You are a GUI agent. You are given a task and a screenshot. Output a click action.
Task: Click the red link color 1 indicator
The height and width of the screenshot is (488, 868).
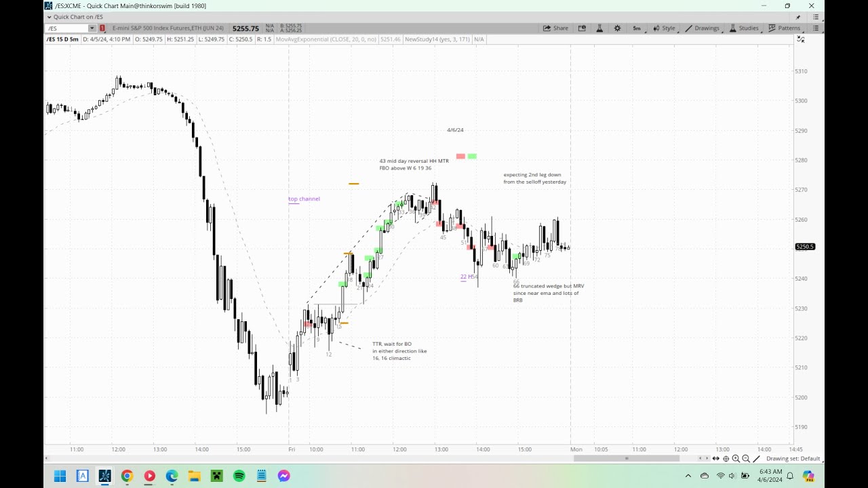(x=102, y=28)
